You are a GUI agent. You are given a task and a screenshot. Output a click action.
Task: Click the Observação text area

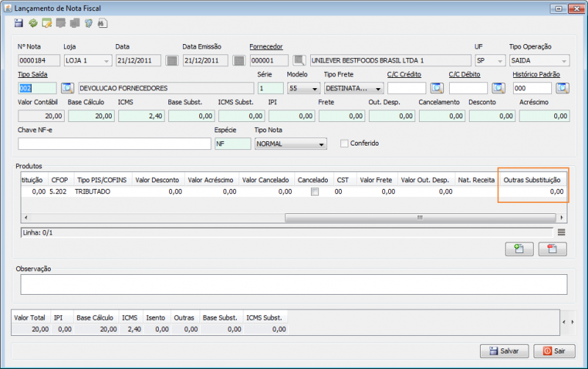click(293, 284)
